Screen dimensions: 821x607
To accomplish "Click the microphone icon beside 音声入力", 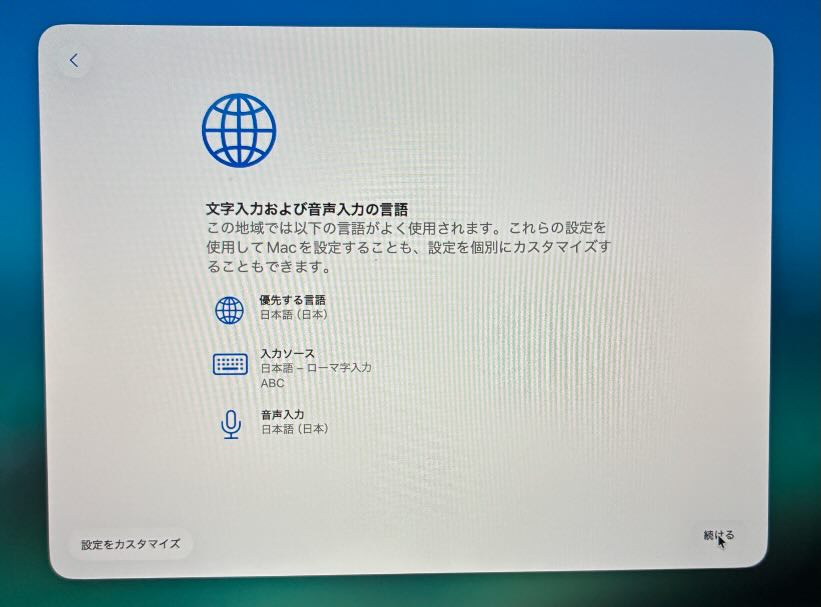I will click(231, 424).
